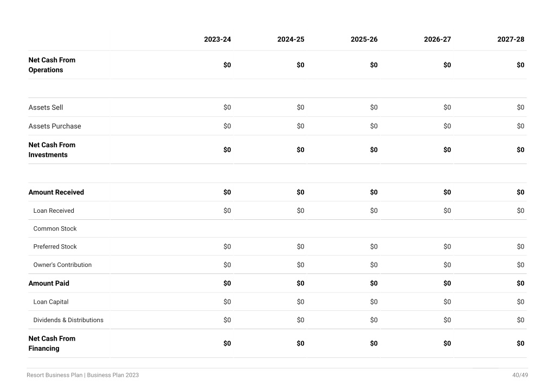
Task: Select the Assets Sell row label
Action: click(x=46, y=107)
